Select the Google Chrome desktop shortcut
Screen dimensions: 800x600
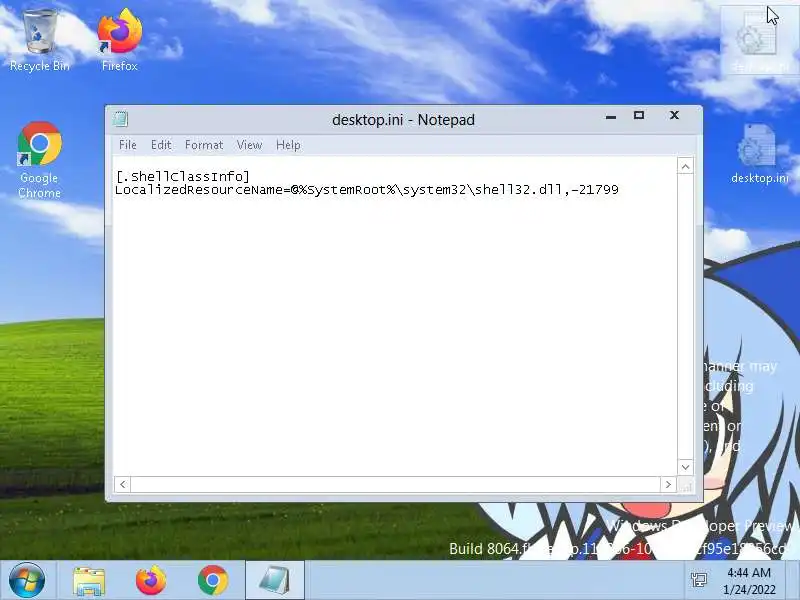40,160
